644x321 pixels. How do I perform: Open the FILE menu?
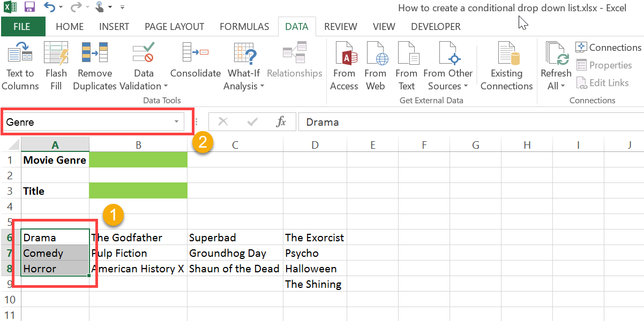coord(23,26)
